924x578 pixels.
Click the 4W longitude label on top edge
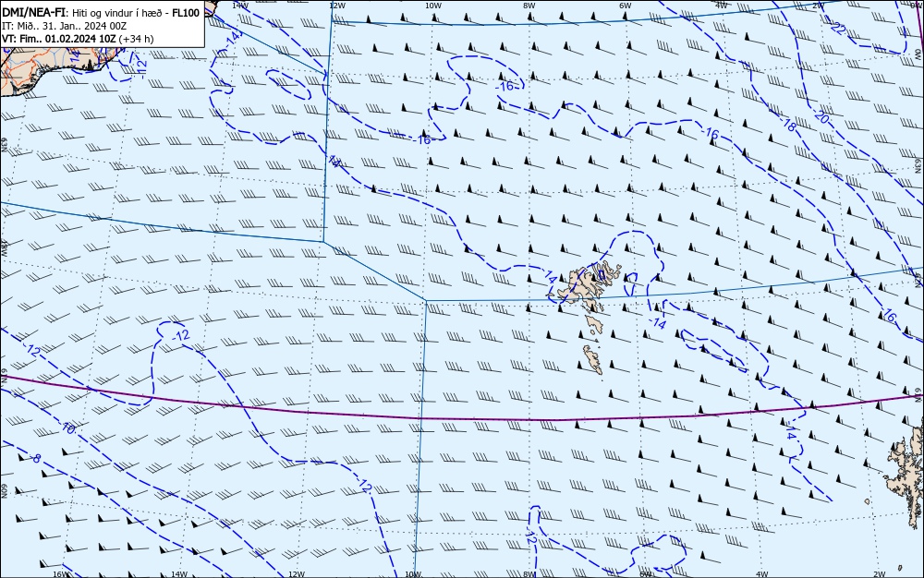[722, 6]
